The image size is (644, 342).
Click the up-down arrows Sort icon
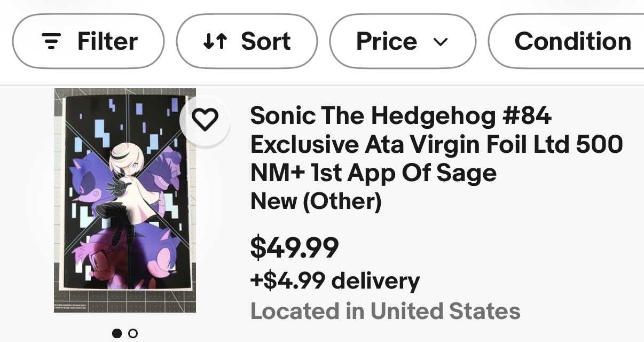click(215, 41)
